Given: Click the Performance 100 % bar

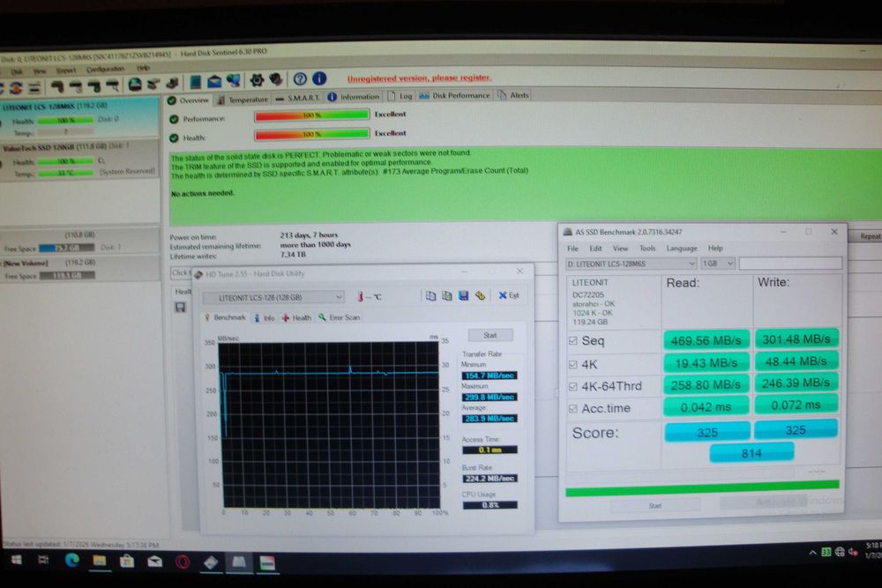Looking at the screenshot, I should click(x=311, y=115).
